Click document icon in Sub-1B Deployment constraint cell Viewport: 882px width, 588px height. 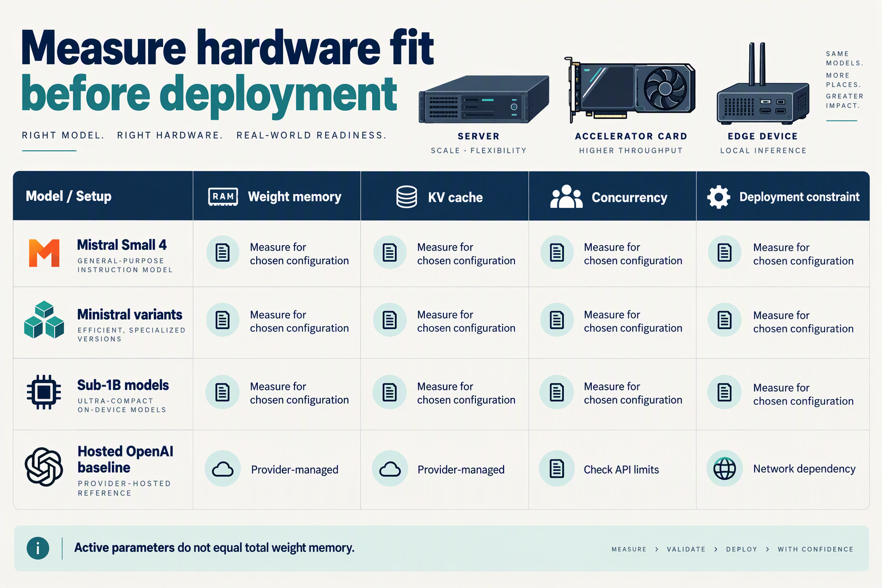click(x=725, y=393)
